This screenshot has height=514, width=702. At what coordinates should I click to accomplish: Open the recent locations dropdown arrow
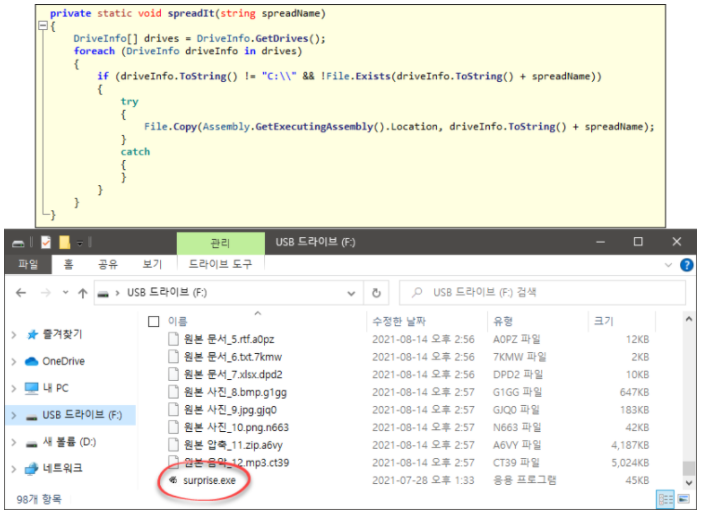click(x=65, y=293)
